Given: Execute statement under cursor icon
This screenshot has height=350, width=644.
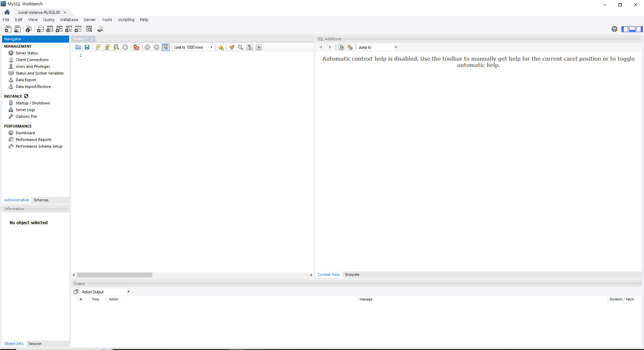Looking at the screenshot, I should (x=107, y=47).
